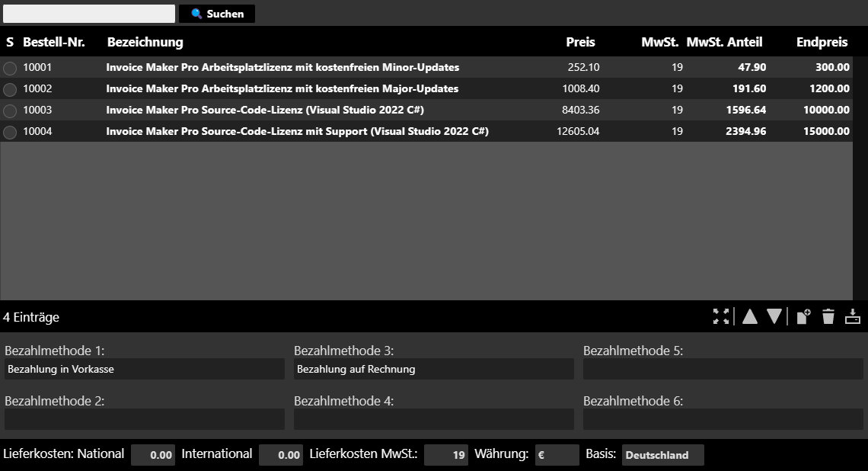Click the MwSt. Anteil value 1596.64
Image resolution: width=868 pixels, height=471 pixels.
(x=745, y=110)
